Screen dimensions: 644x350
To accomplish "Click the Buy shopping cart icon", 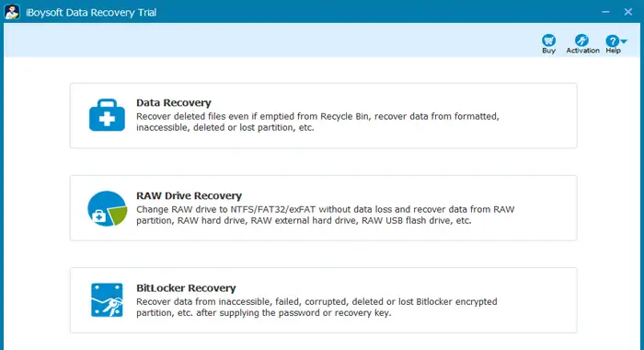I will coord(548,41).
